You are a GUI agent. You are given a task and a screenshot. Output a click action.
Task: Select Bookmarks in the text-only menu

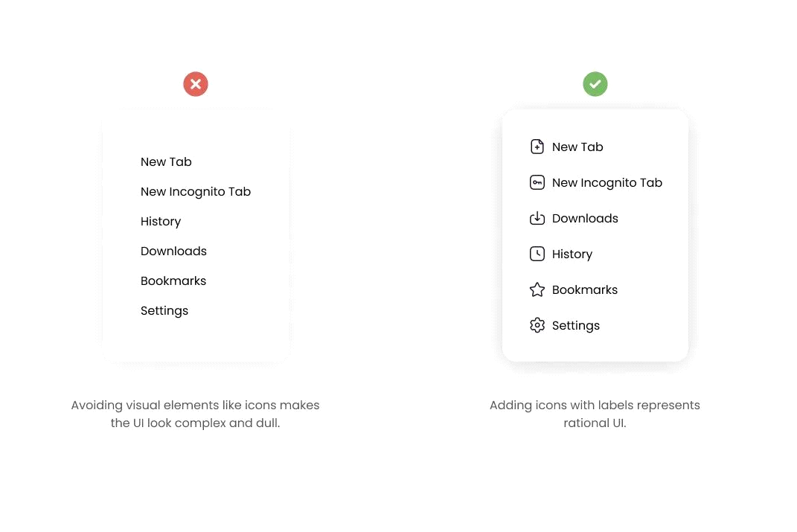pos(173,281)
